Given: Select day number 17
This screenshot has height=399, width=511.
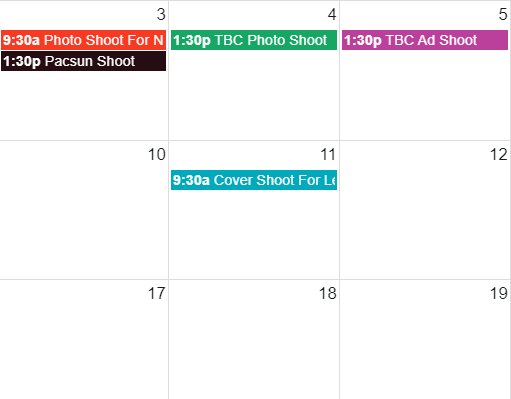Looking at the screenshot, I should pyautogui.click(x=157, y=294).
